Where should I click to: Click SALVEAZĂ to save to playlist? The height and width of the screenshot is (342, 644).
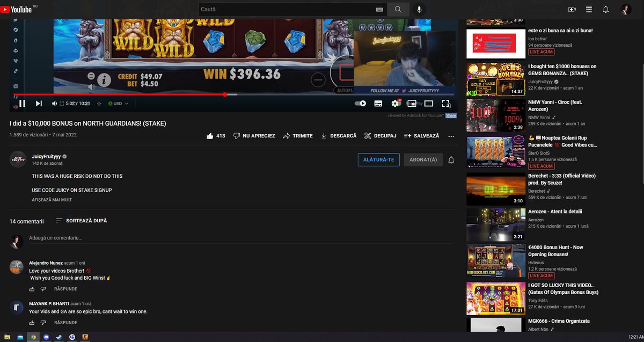point(422,136)
